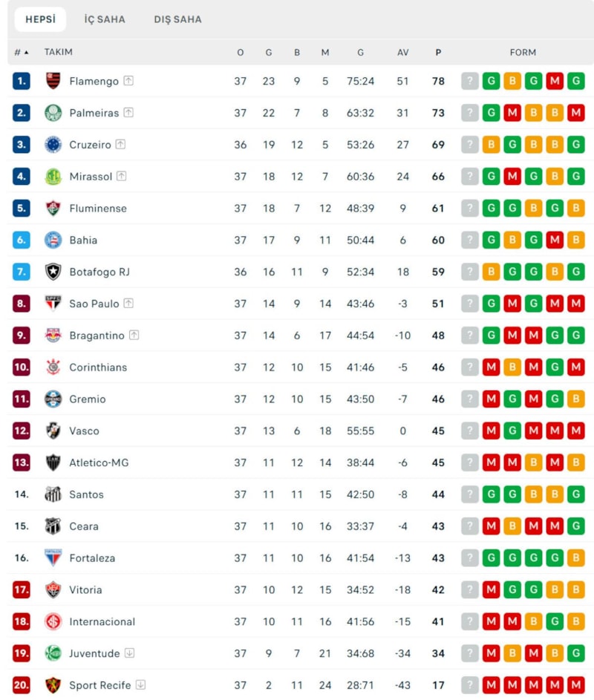Click the promotion arrow icon beside Mirassol
Screen dimensions: 594x700
pyautogui.click(x=121, y=177)
